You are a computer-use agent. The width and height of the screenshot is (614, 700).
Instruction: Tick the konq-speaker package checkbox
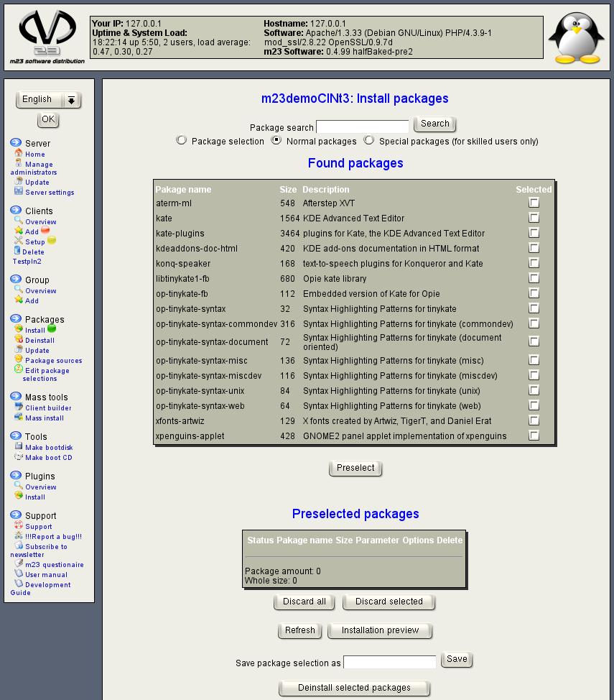pos(534,263)
